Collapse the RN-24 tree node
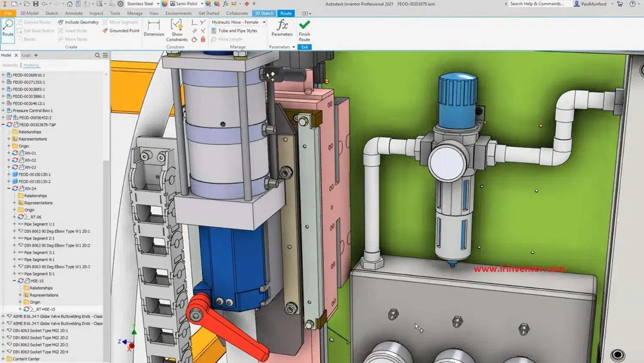644x363 pixels. pos(9,189)
